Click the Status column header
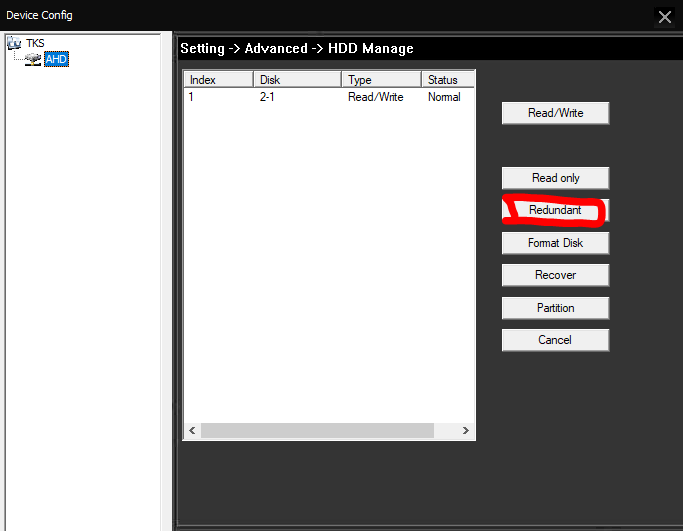Image resolution: width=683 pixels, height=531 pixels. coord(446,80)
